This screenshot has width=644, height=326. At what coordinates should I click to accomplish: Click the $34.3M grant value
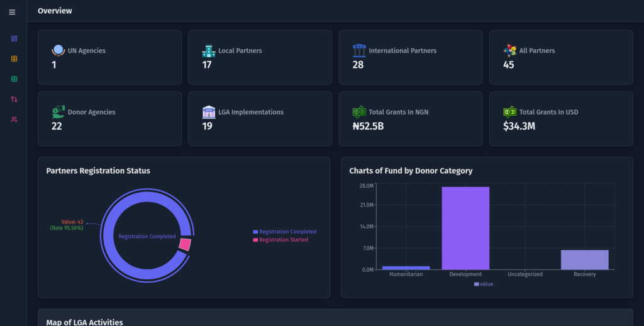click(x=519, y=126)
